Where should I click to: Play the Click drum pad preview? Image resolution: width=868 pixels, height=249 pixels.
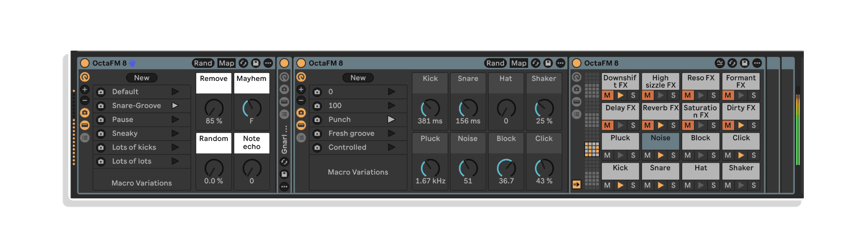741,155
